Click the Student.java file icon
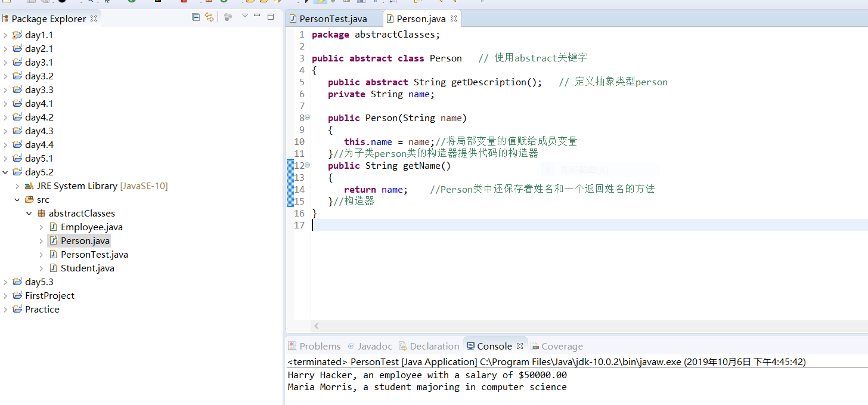 point(53,268)
